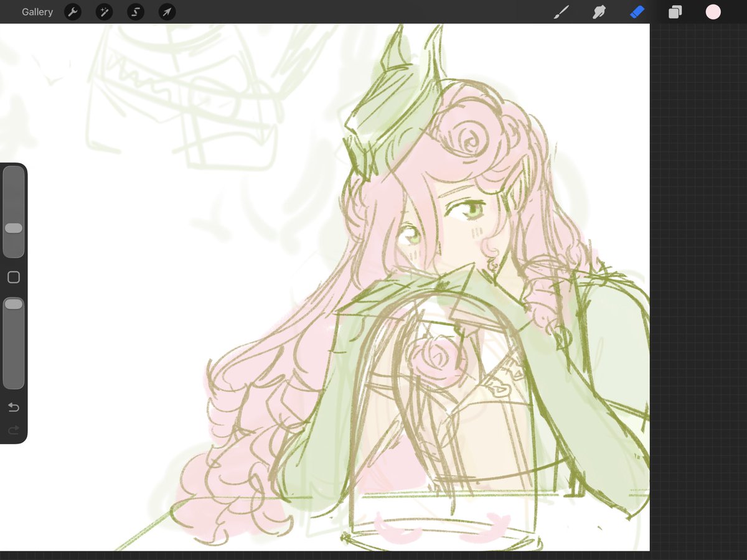
Task: Tap the square modify button on sidebar
Action: (x=14, y=278)
